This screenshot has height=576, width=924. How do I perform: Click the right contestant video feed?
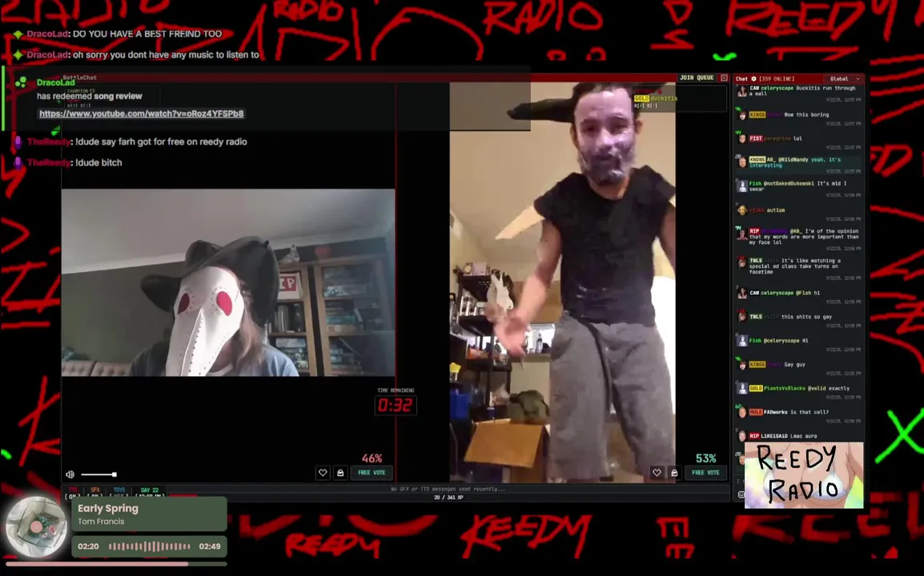click(x=562, y=282)
